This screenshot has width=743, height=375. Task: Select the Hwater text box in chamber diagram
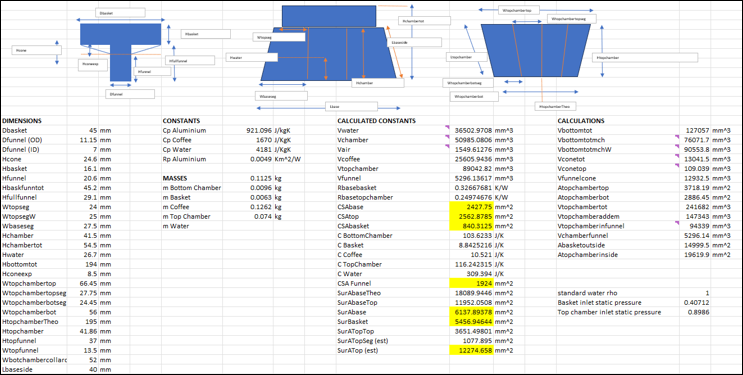(x=251, y=57)
